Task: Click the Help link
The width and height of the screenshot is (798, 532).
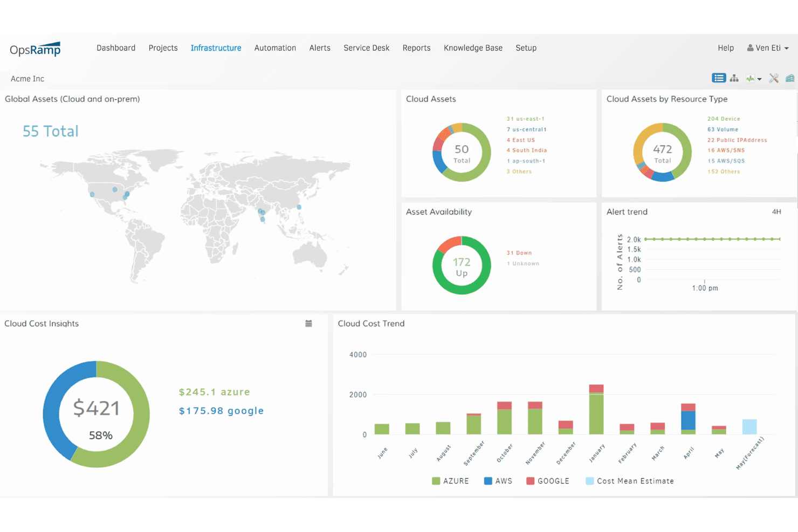Action: click(x=726, y=48)
